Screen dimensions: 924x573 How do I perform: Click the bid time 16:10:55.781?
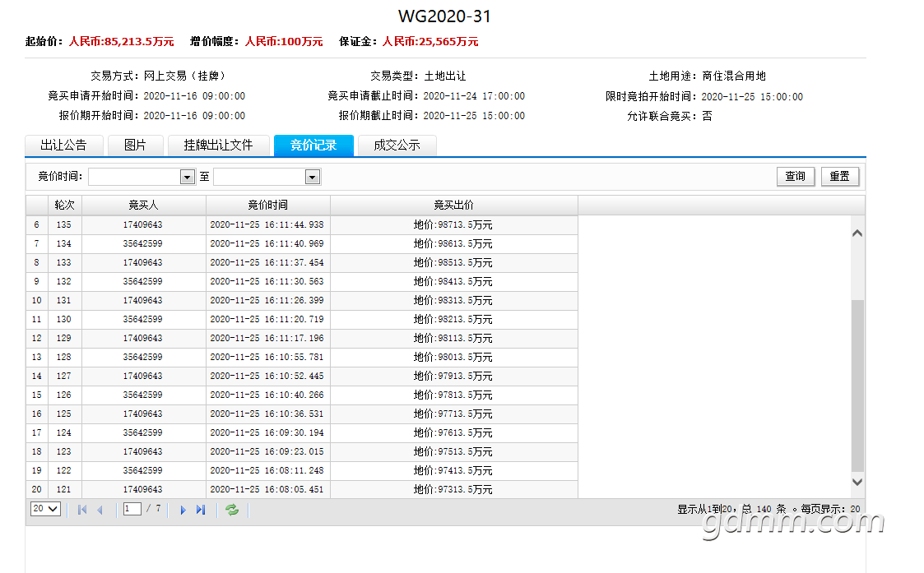(x=267, y=357)
